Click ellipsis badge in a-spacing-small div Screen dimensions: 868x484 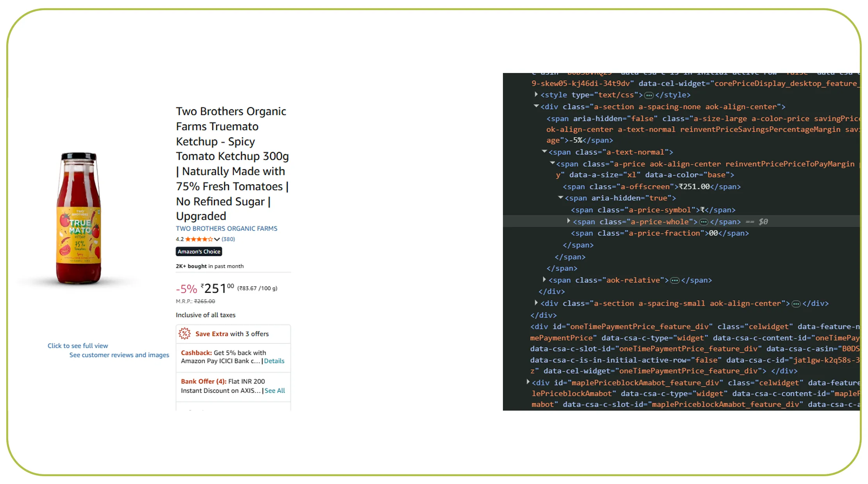[796, 304]
